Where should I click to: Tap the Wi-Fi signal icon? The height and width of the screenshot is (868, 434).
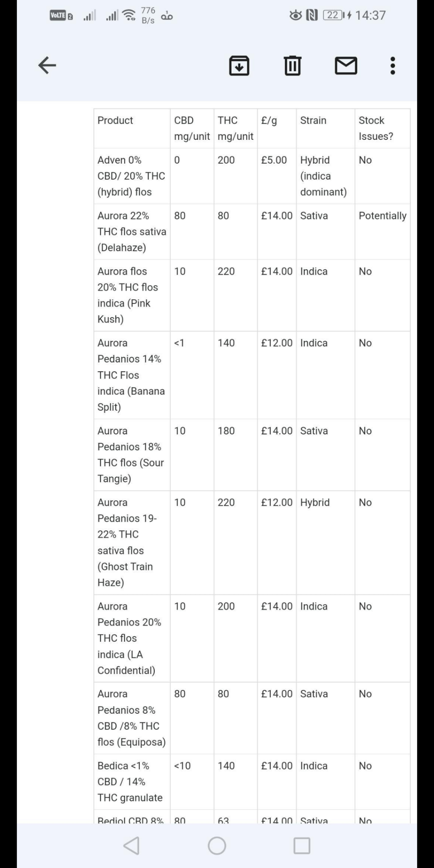129,16
